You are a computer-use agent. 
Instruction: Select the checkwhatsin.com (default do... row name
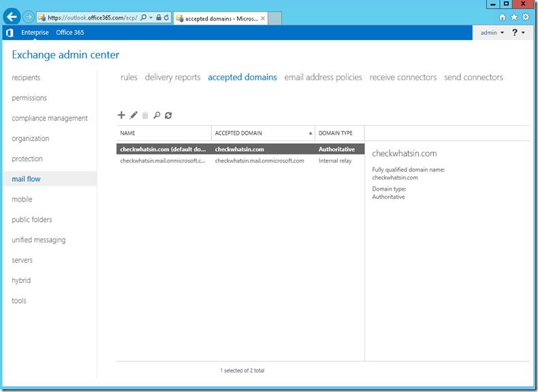tap(163, 149)
